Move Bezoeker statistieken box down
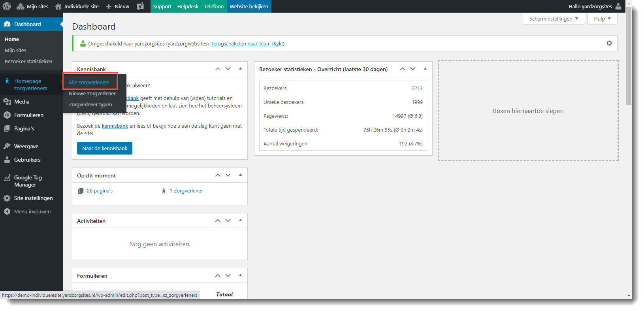The height and width of the screenshot is (311, 644). [413, 69]
